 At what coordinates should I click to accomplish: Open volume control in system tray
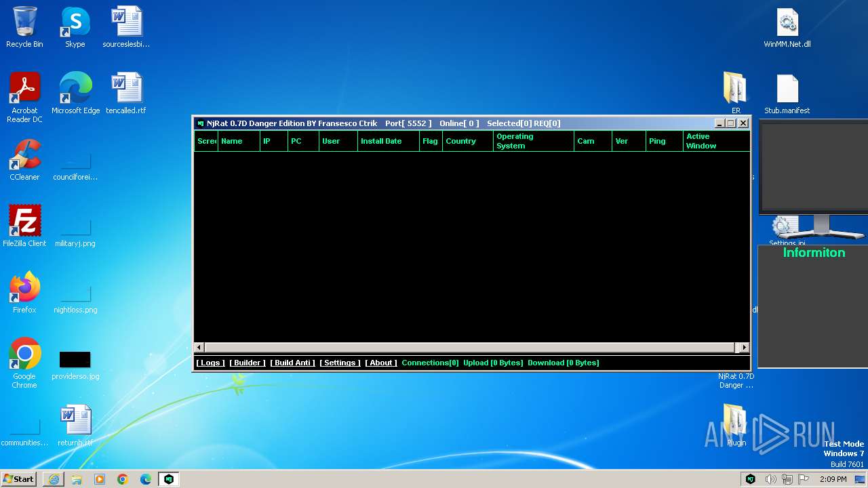coord(770,479)
